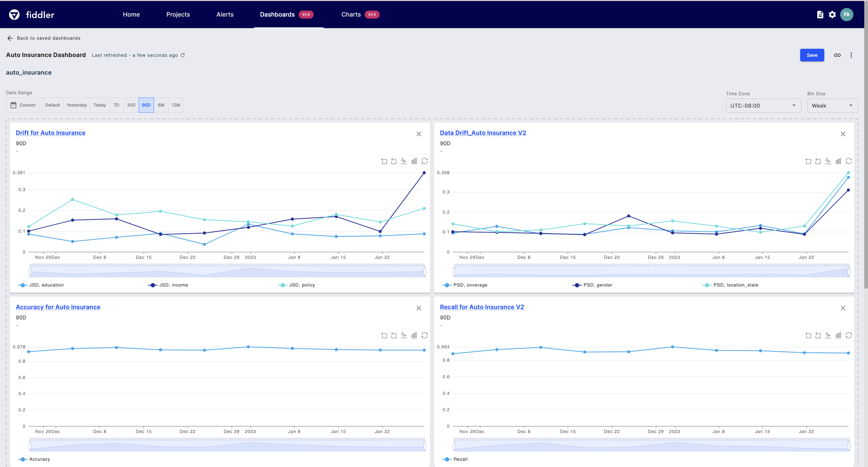Open the Accuracy for Auto Insurance link
The width and height of the screenshot is (868, 467).
[58, 307]
